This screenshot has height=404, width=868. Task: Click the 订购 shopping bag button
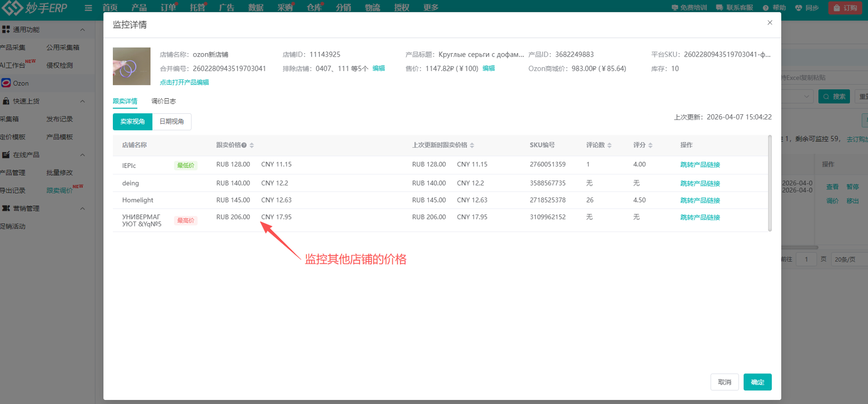click(845, 8)
